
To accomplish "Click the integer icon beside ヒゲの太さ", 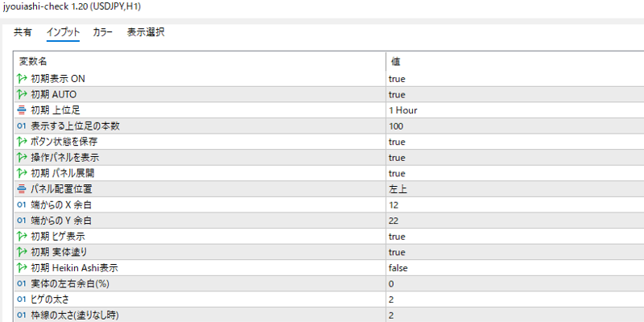I will [22, 299].
